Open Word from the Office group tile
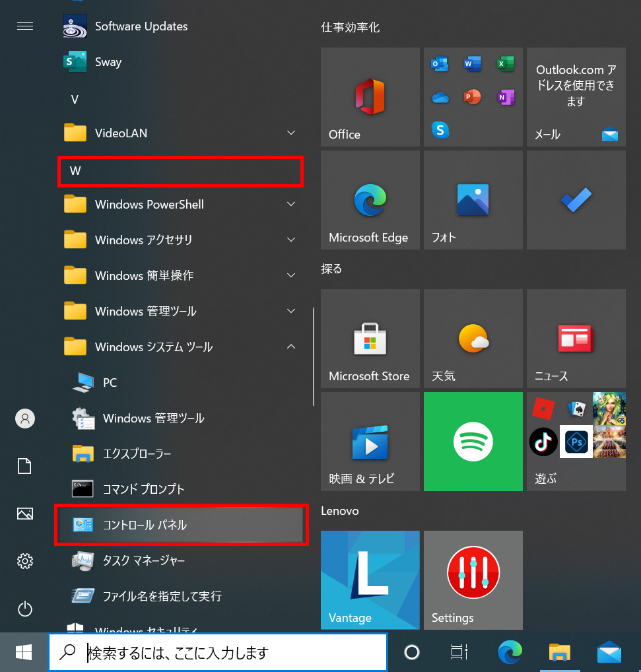The image size is (641, 672). point(473,64)
